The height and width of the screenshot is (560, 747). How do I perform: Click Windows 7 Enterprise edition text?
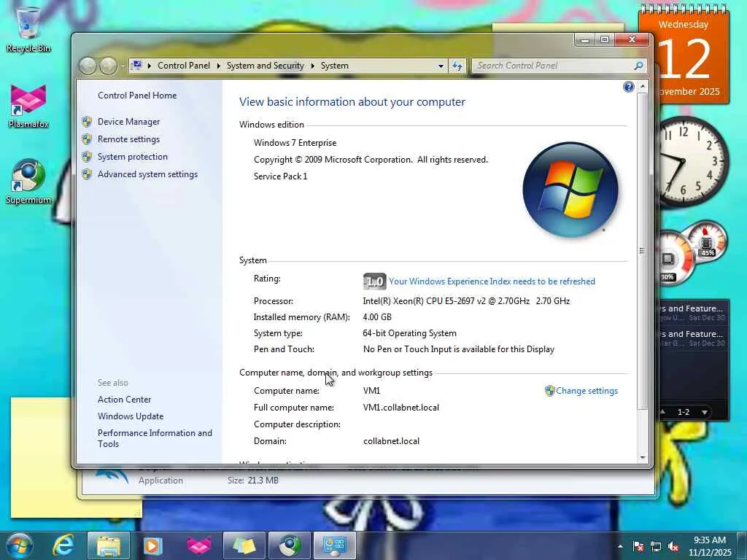click(x=295, y=143)
